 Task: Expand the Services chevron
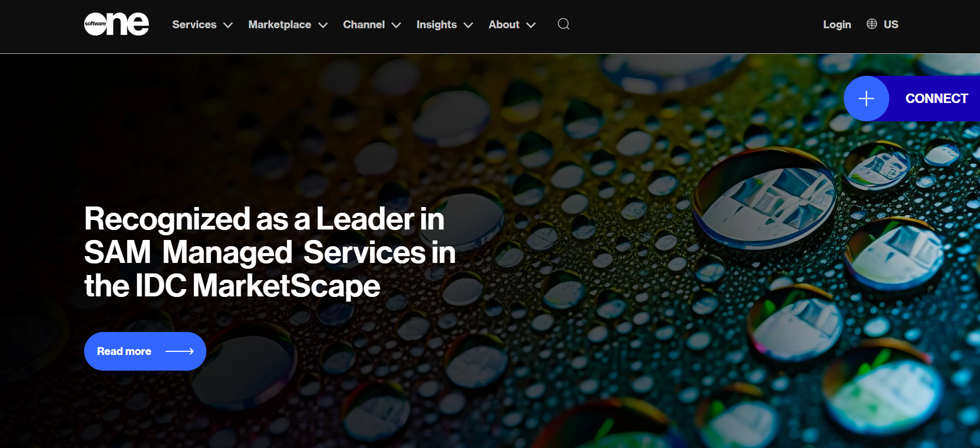point(228,25)
